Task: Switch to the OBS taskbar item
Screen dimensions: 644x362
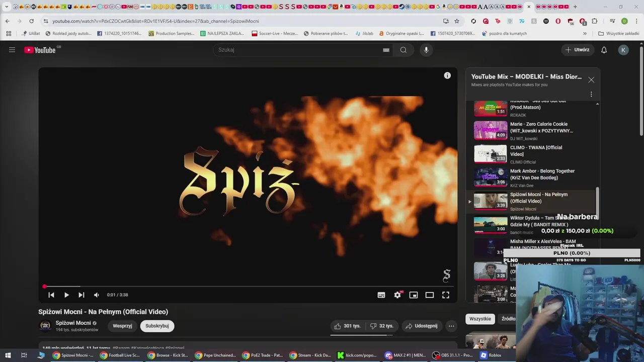Action: coord(452,355)
